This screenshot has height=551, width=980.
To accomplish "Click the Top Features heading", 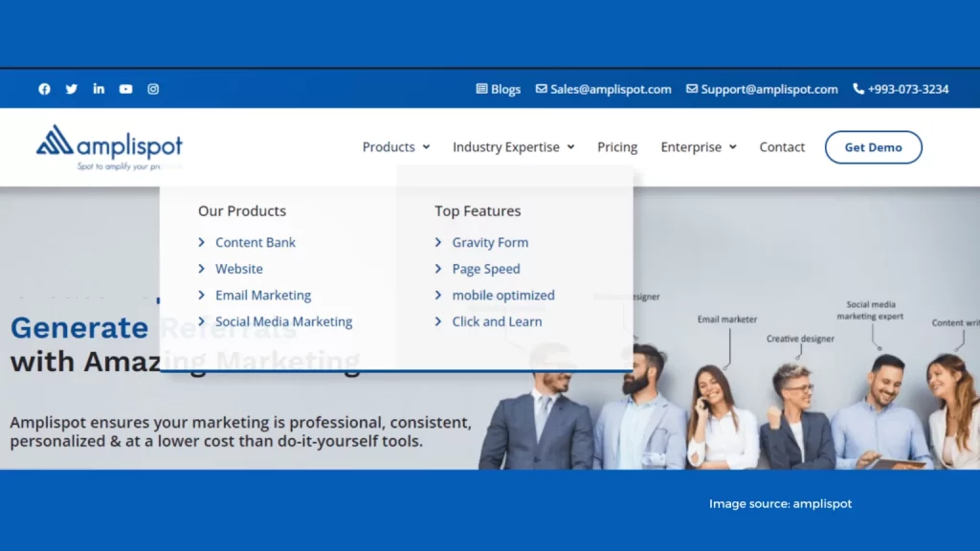I will coord(478,211).
